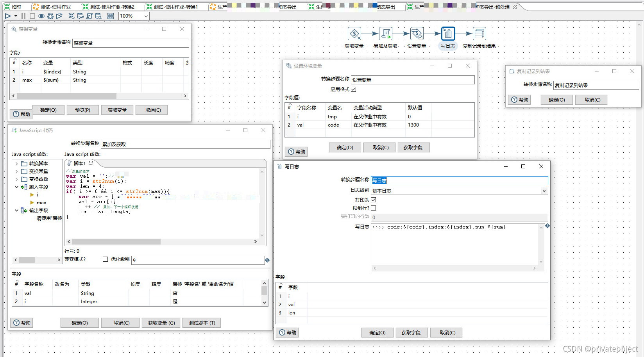Viewport: 644px width, 357px height.
Task: Select the 累加及获取 JavaScript step icon
Action: point(386,34)
